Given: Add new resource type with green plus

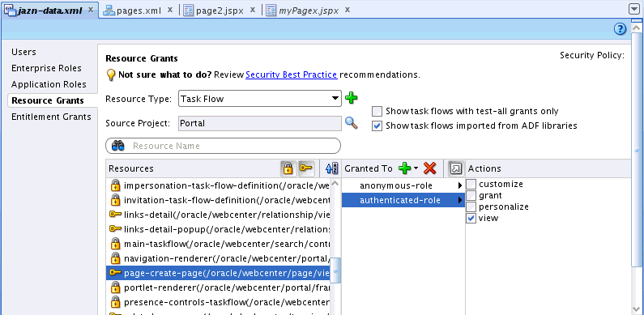Looking at the screenshot, I should click(x=351, y=98).
